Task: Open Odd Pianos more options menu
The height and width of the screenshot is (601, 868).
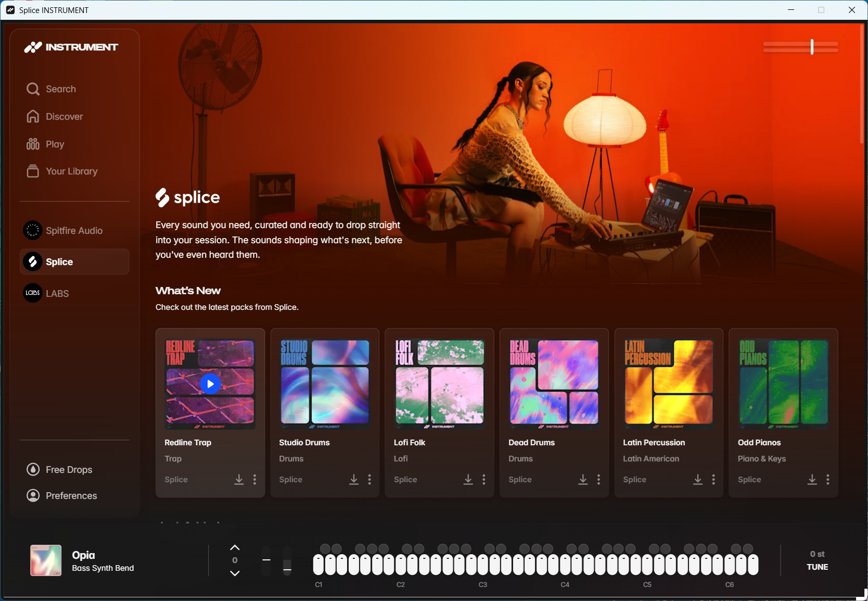Action: point(828,480)
